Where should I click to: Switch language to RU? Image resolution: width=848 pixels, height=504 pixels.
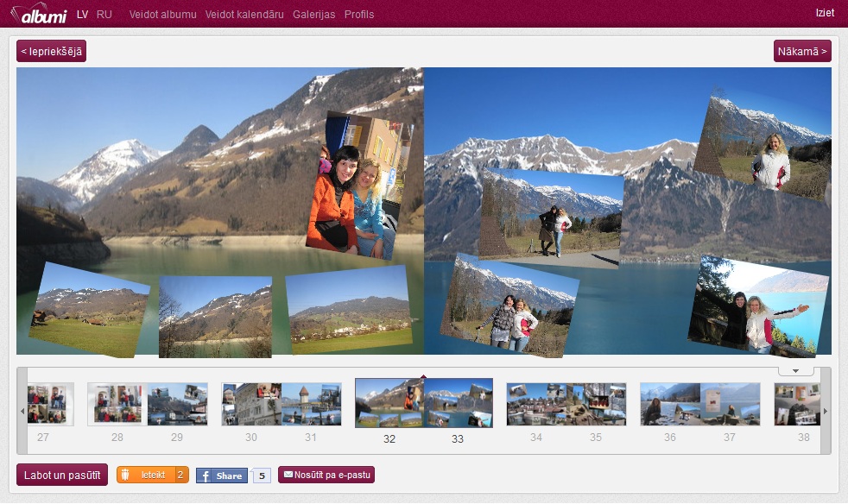tap(104, 15)
